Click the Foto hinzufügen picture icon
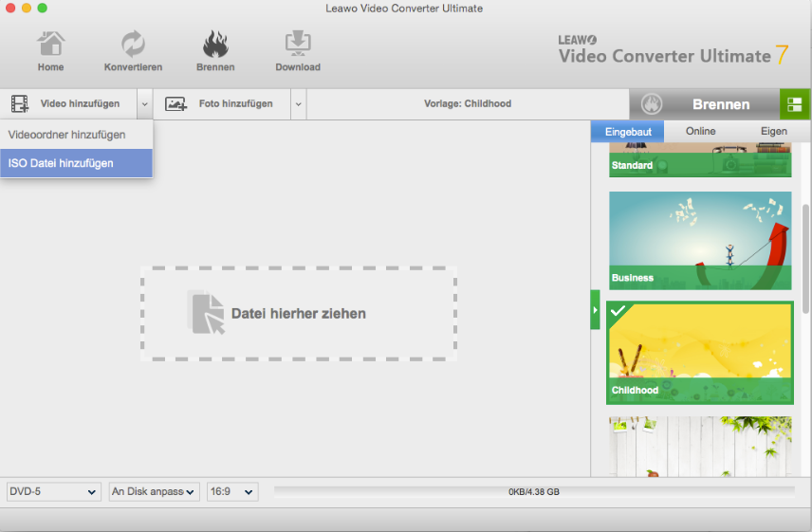 [175, 104]
